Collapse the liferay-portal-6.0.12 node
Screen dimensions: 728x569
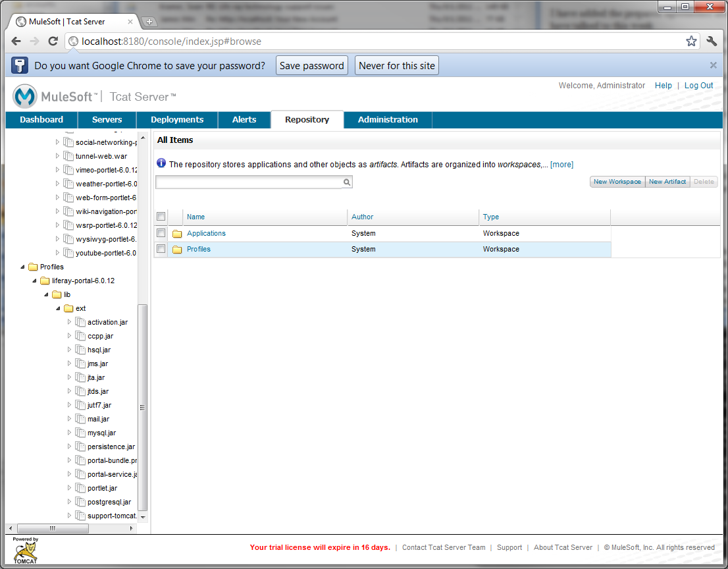pyautogui.click(x=34, y=281)
